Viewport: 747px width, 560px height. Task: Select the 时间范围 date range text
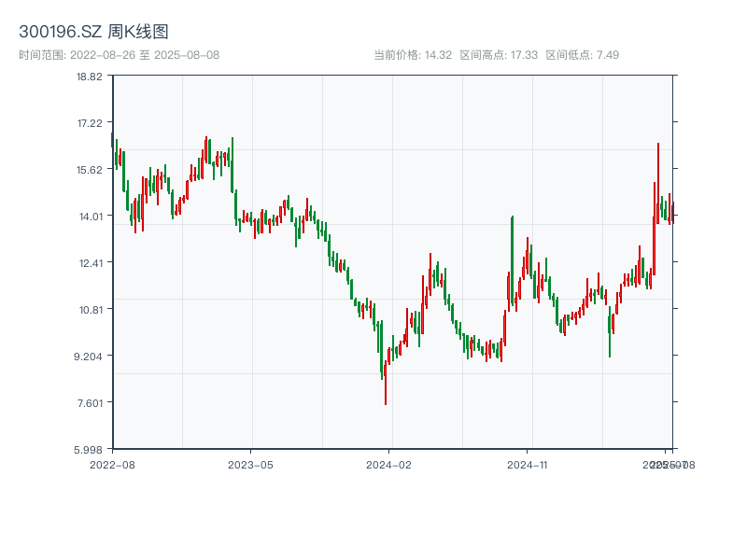coord(120,55)
